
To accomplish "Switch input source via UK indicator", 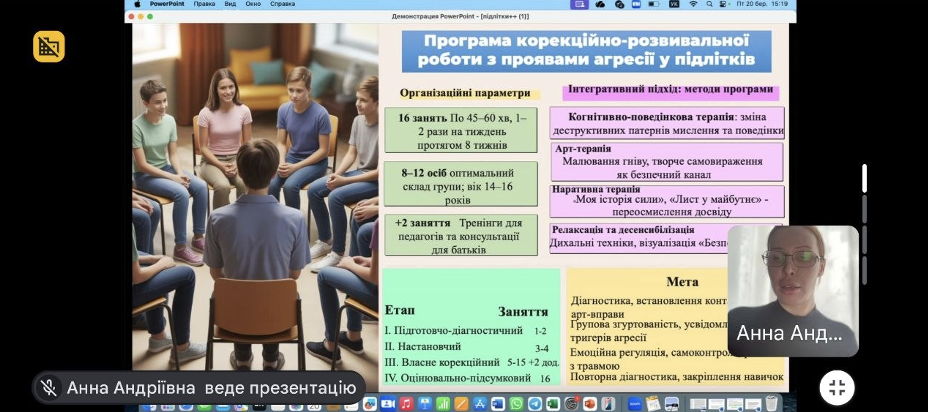I will click(674, 4).
